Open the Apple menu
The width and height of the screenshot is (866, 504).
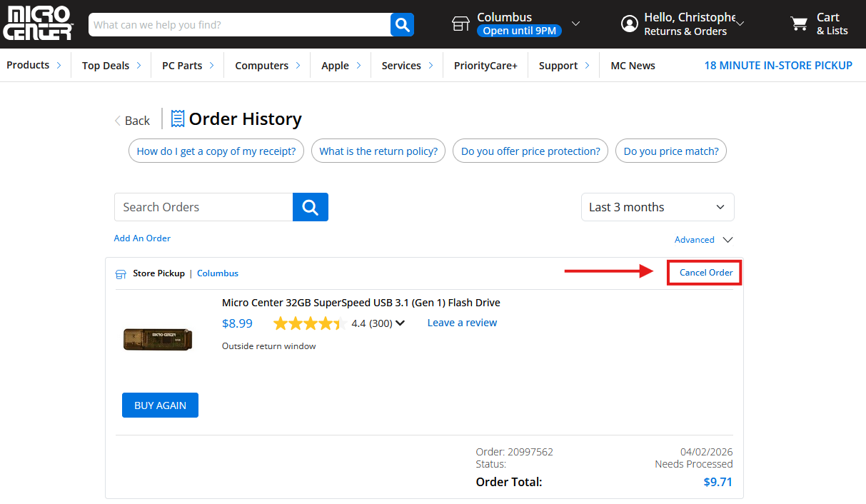pyautogui.click(x=341, y=66)
